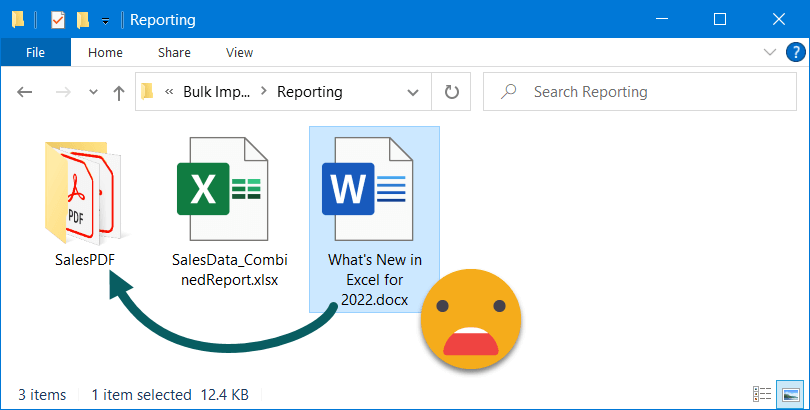
Task: Select the SalesData_CombinedReport.xlsx Excel file
Action: tap(224, 190)
